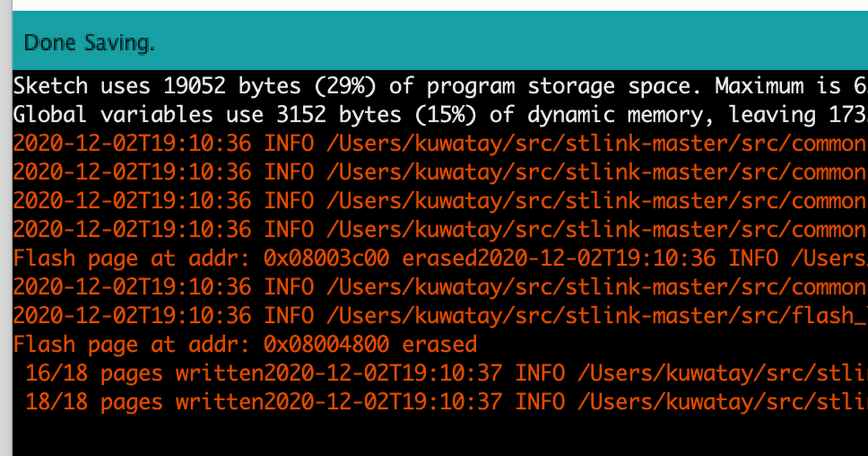Click the "Done Saving." status message
Screen dimensions: 868x456
click(90, 43)
